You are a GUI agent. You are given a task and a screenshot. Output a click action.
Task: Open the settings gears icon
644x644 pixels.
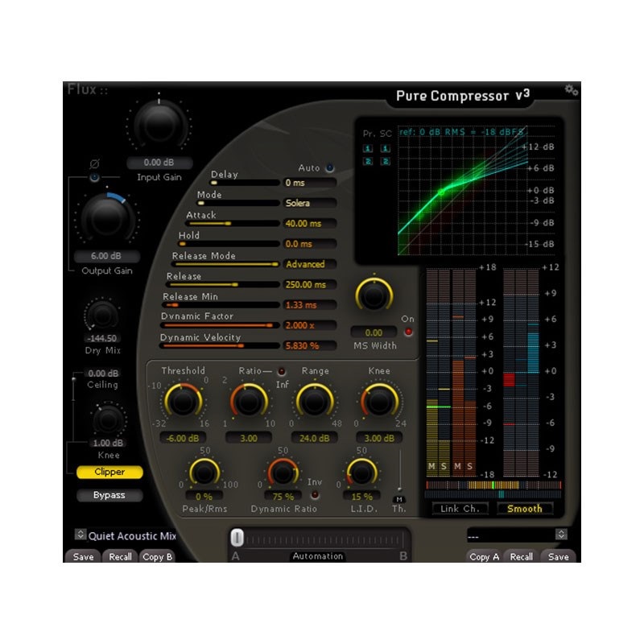point(571,89)
